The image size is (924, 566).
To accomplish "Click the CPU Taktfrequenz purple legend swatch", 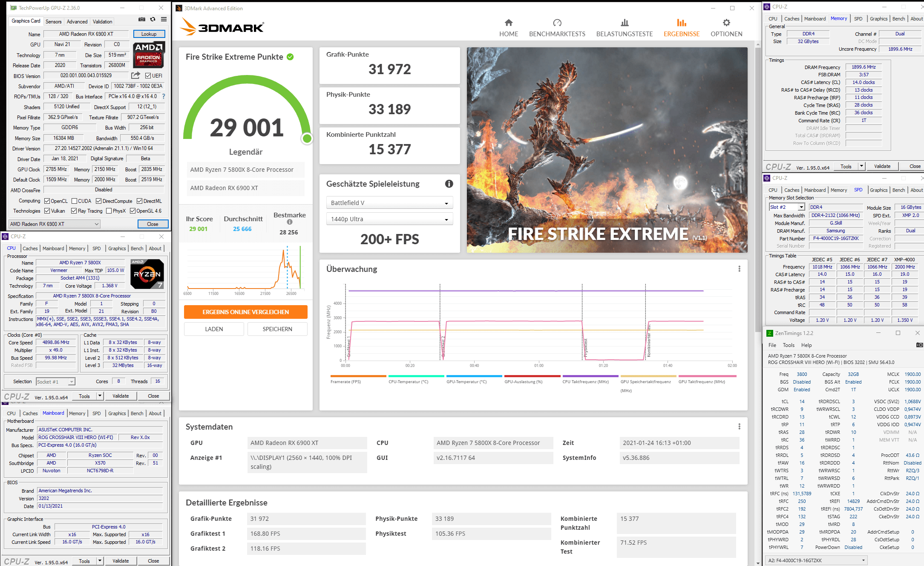I will 590,376.
